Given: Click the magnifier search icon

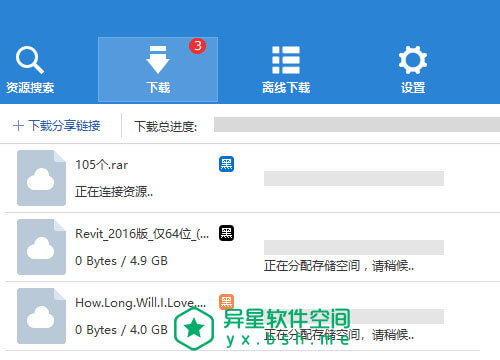Looking at the screenshot, I should [x=30, y=60].
